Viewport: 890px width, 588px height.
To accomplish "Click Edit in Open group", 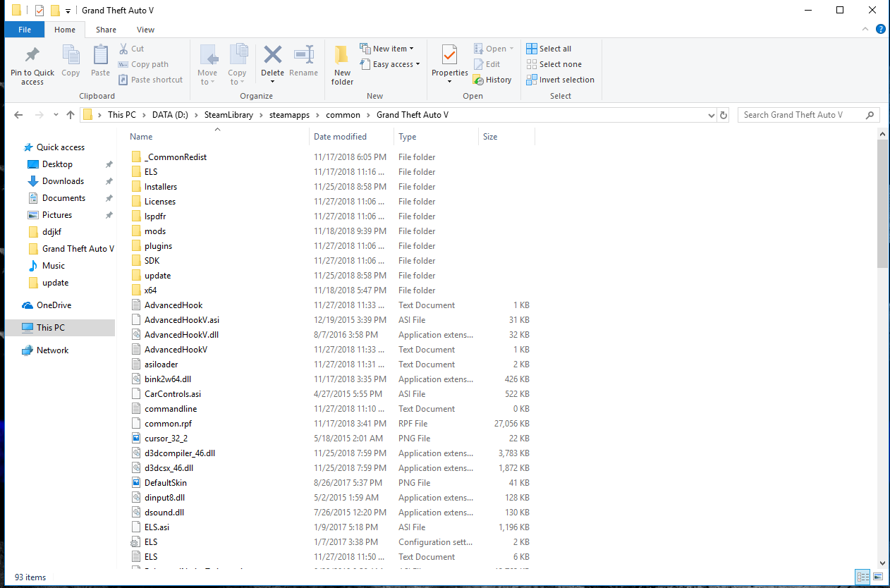I will (486, 64).
